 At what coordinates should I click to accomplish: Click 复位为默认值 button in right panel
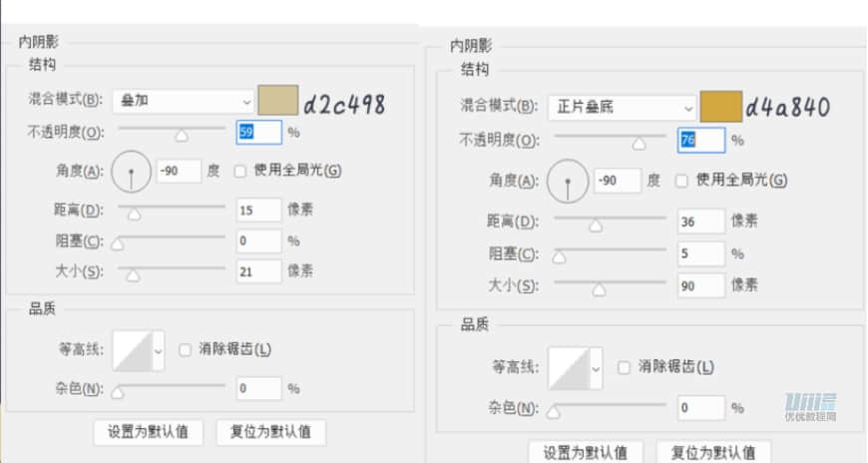pos(713,452)
